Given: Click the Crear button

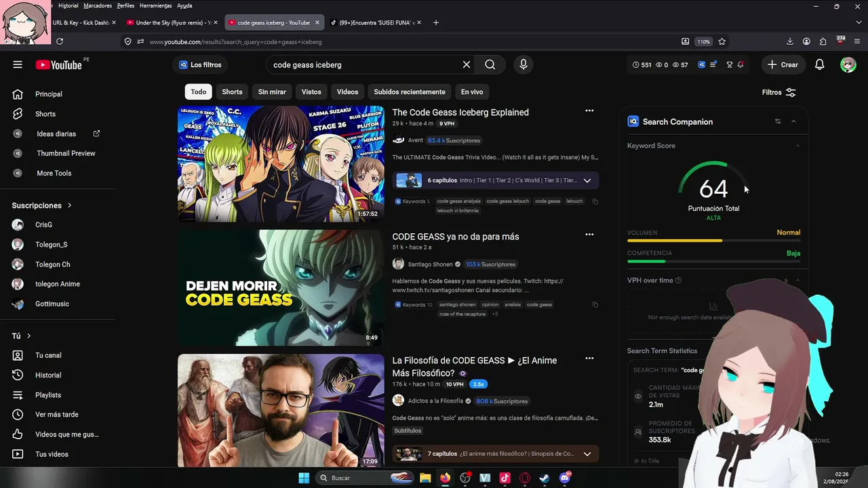Looking at the screenshot, I should (x=783, y=65).
